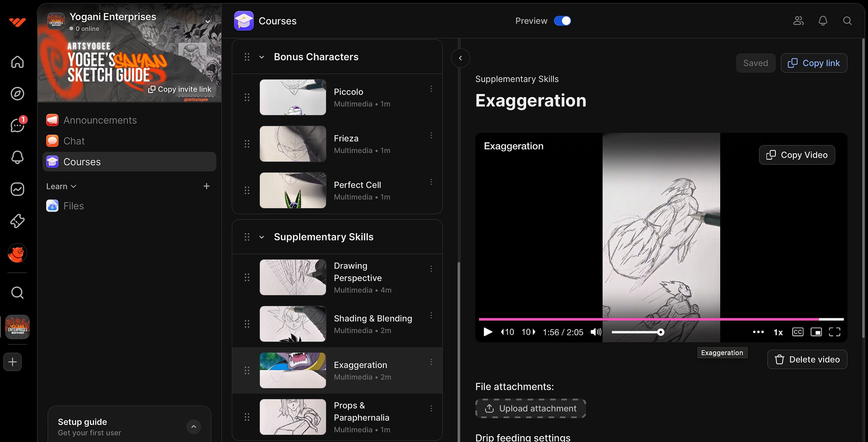Open the Shading & Blending lesson
868x442 pixels.
click(337, 324)
